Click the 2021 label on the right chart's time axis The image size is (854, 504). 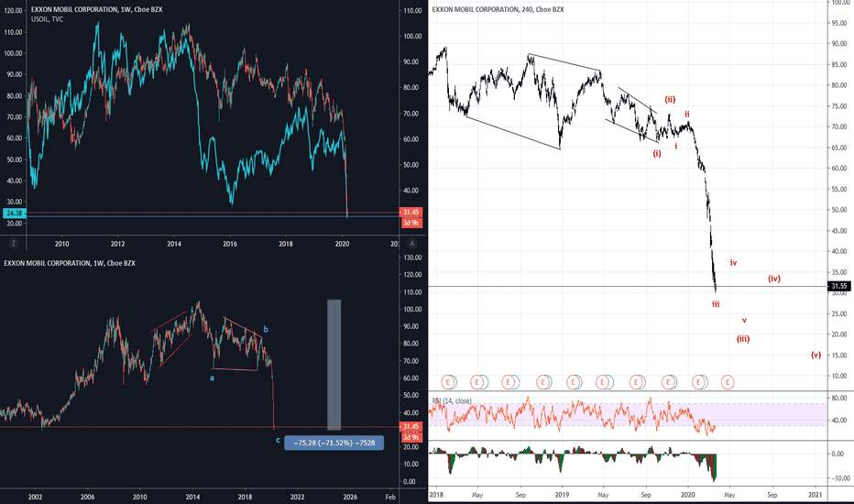[x=816, y=495]
